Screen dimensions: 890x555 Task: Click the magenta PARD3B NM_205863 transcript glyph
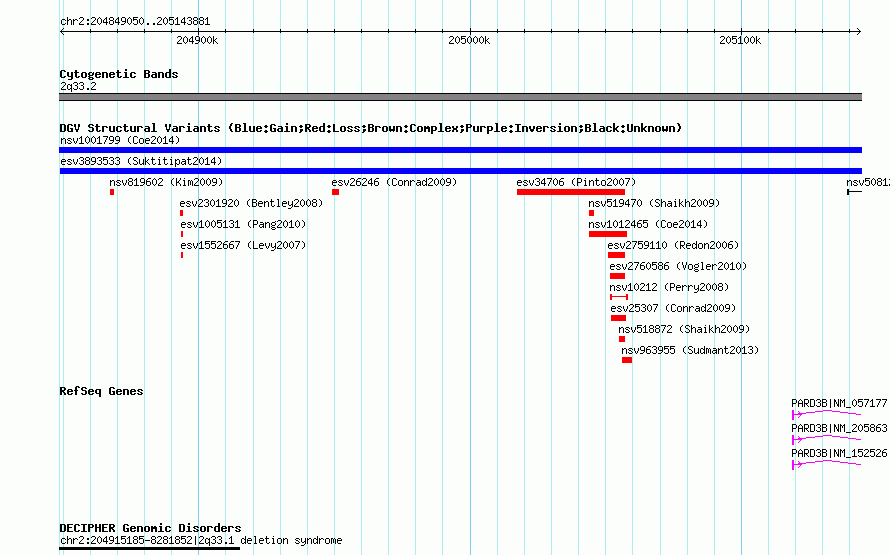[x=826, y=439]
